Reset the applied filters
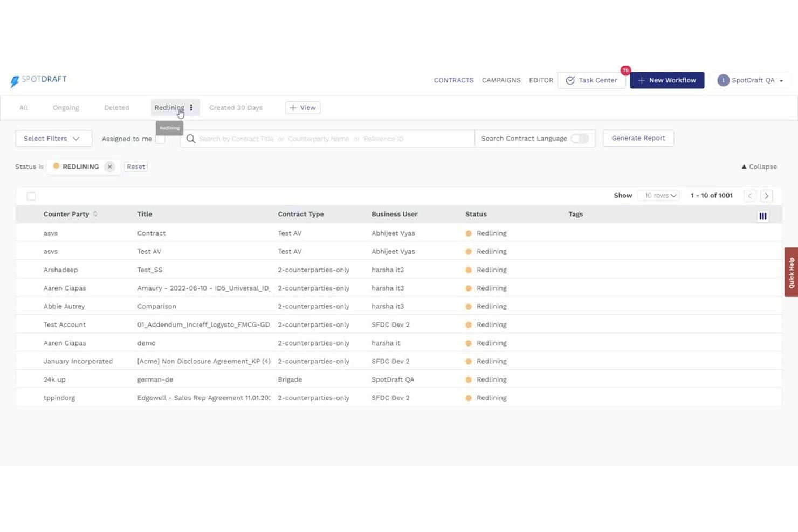 pos(136,167)
